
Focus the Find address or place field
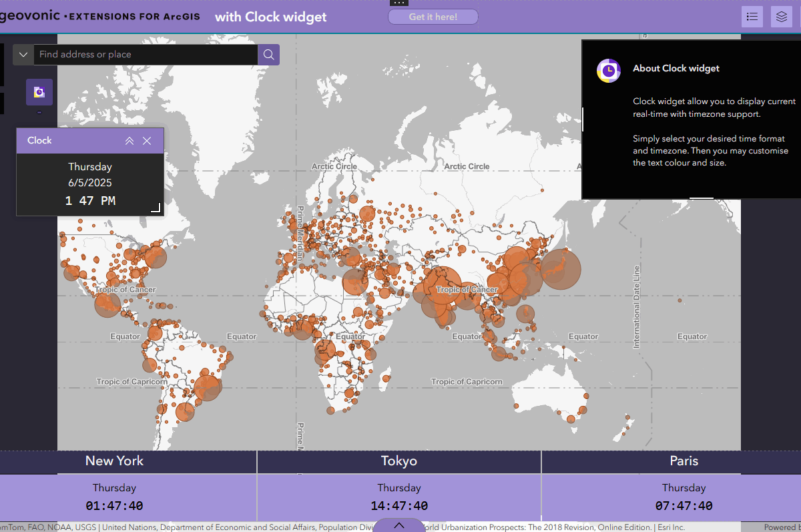(x=146, y=55)
